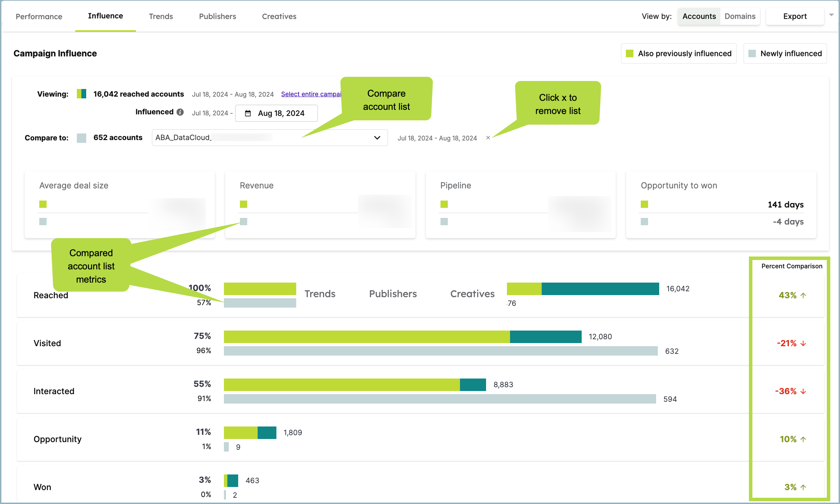The height and width of the screenshot is (504, 840).
Task: Click the -36% down arrow comparison
Action: [x=791, y=391]
